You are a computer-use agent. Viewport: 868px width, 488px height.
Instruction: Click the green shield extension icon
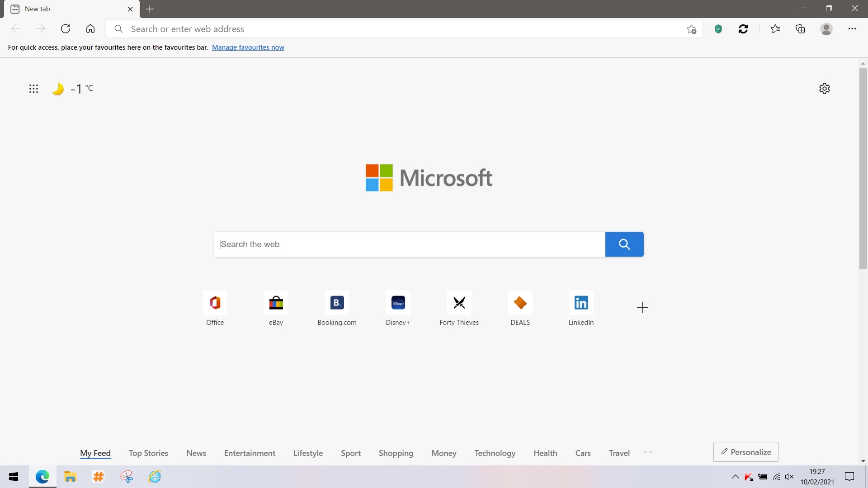point(718,29)
